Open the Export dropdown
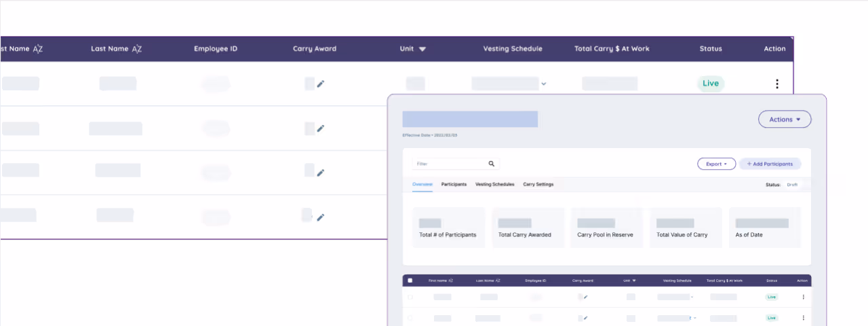 pos(716,164)
